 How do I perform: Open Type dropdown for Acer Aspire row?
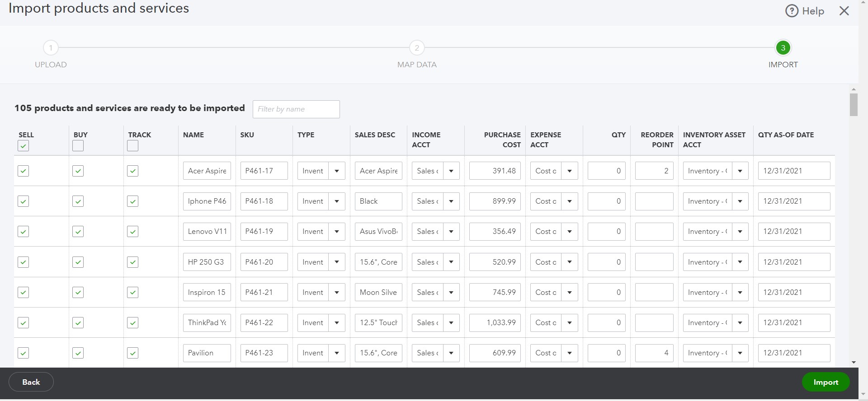click(337, 171)
